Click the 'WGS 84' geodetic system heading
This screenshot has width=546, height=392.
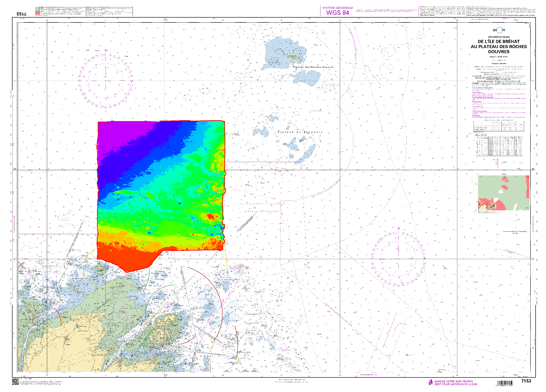click(338, 13)
